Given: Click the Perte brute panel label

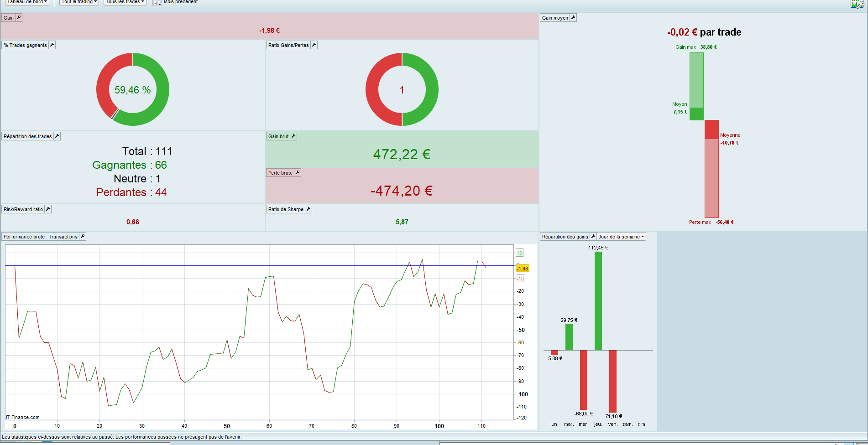Looking at the screenshot, I should click(x=280, y=173).
